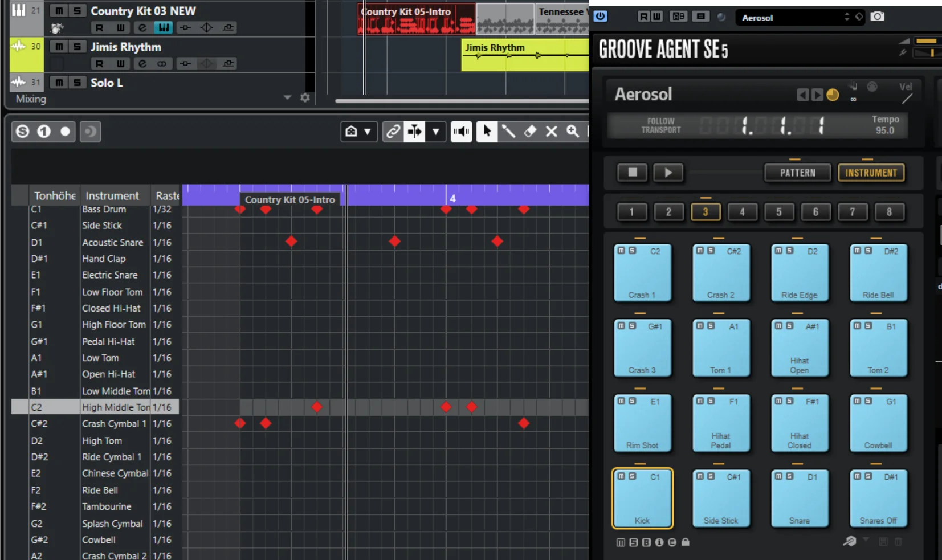The image size is (942, 560).
Task: Play the Groove Agent pattern
Action: [x=668, y=172]
